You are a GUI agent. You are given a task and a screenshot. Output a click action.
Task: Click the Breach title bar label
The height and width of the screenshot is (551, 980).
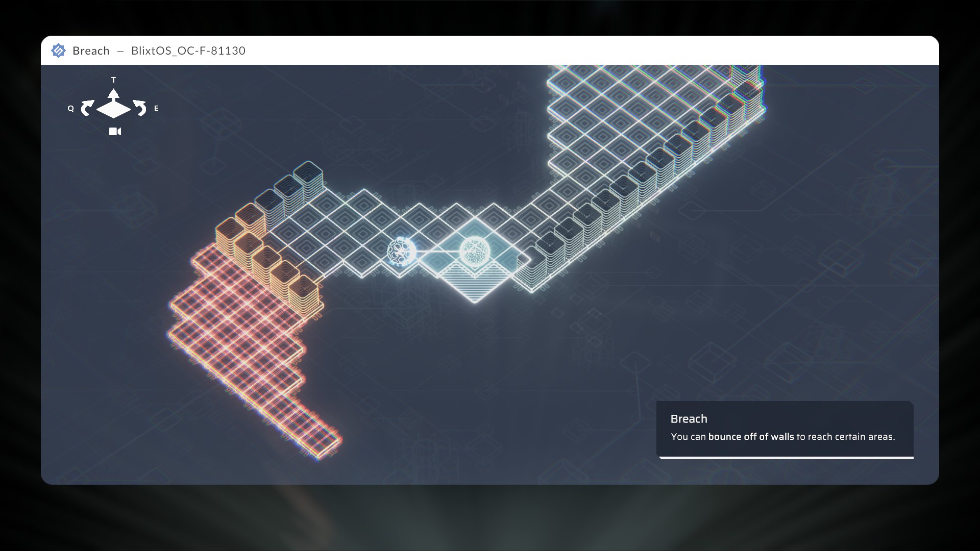coord(91,51)
